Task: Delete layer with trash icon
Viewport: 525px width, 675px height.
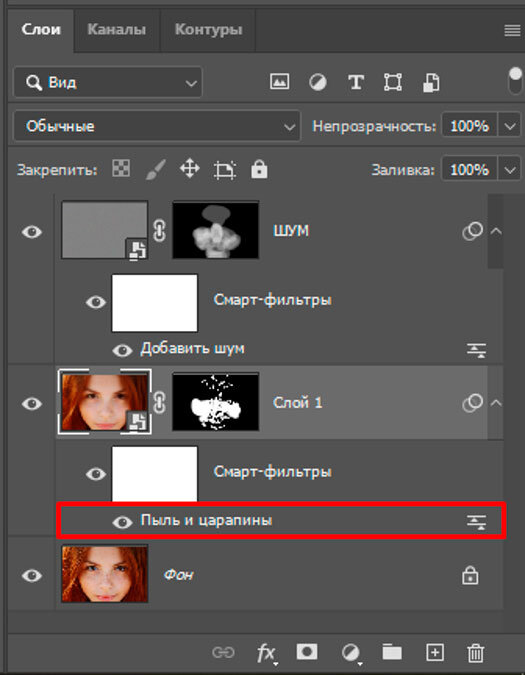Action: click(476, 653)
